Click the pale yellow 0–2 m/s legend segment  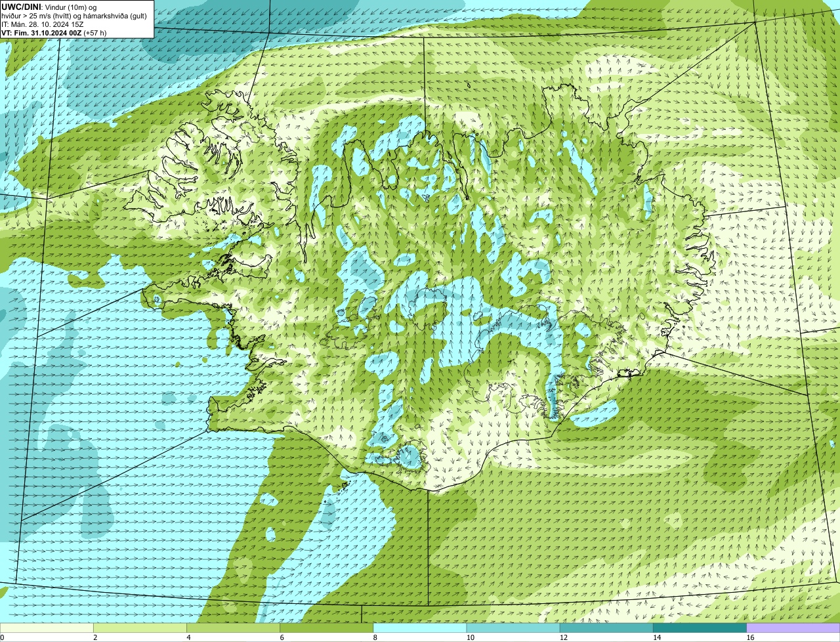pos(47,628)
